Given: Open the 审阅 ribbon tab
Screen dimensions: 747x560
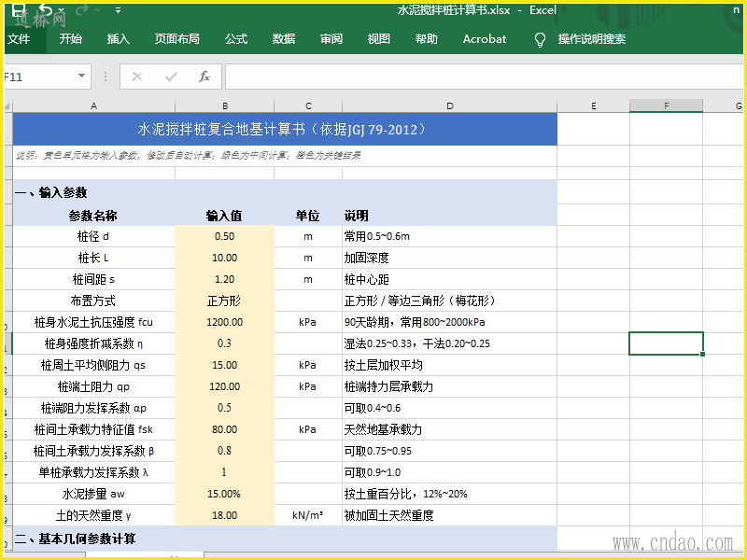Looking at the screenshot, I should click(331, 39).
